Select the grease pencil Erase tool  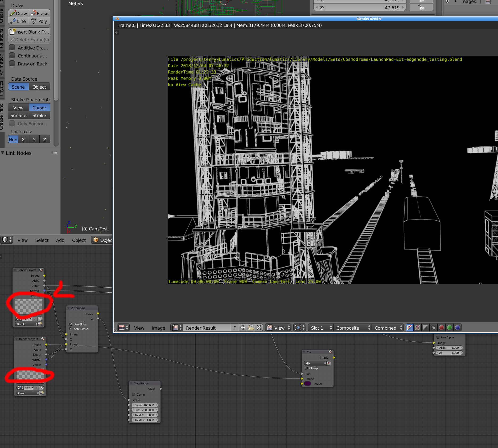(x=40, y=13)
